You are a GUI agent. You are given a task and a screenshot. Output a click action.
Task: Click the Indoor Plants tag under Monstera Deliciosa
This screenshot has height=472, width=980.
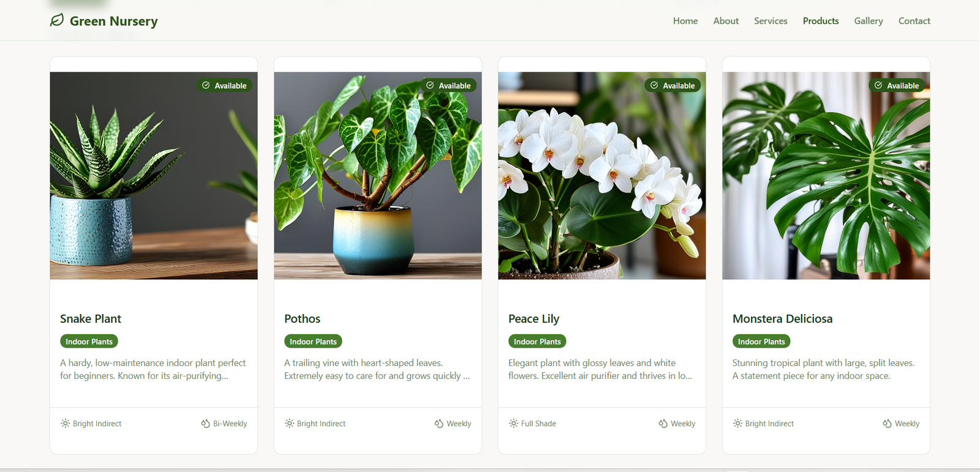pyautogui.click(x=761, y=341)
